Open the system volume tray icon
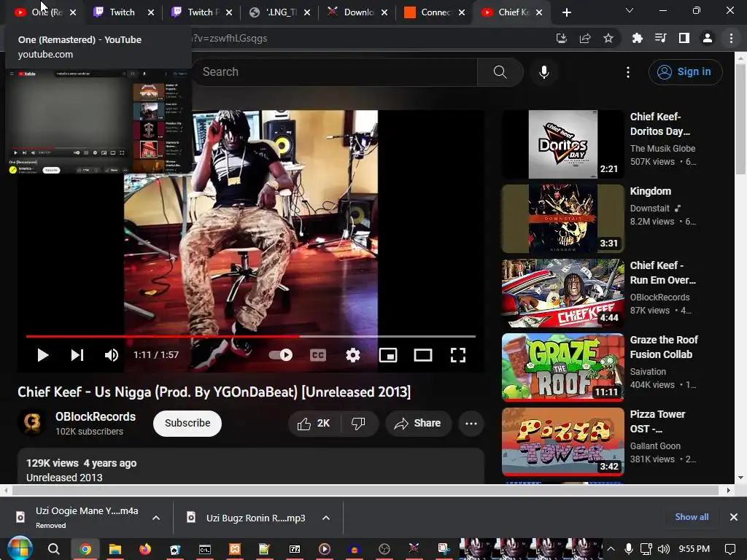This screenshot has height=560, width=747. pos(664,549)
